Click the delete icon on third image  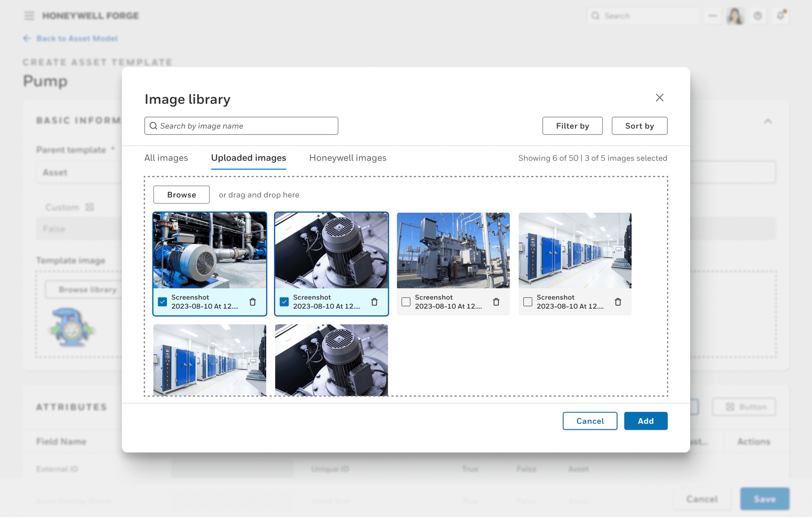coord(496,301)
